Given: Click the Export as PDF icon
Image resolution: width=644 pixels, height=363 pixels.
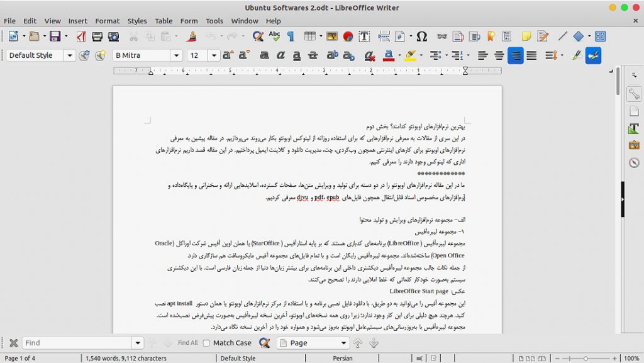Looking at the screenshot, I should [x=82, y=36].
